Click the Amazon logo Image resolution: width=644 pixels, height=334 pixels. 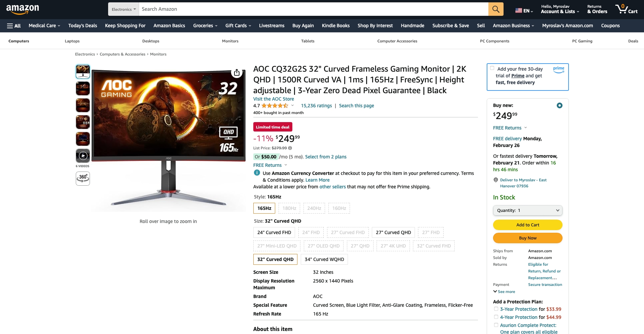(23, 9)
